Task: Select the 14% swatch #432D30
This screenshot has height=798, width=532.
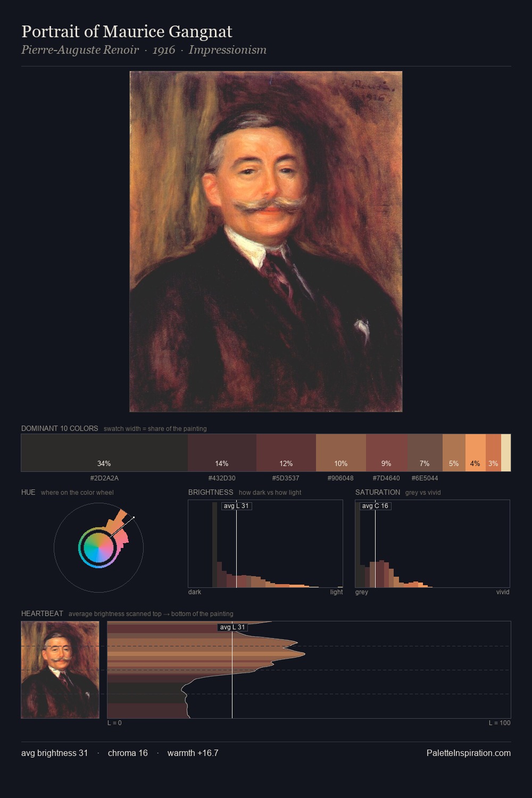Action: (x=222, y=453)
